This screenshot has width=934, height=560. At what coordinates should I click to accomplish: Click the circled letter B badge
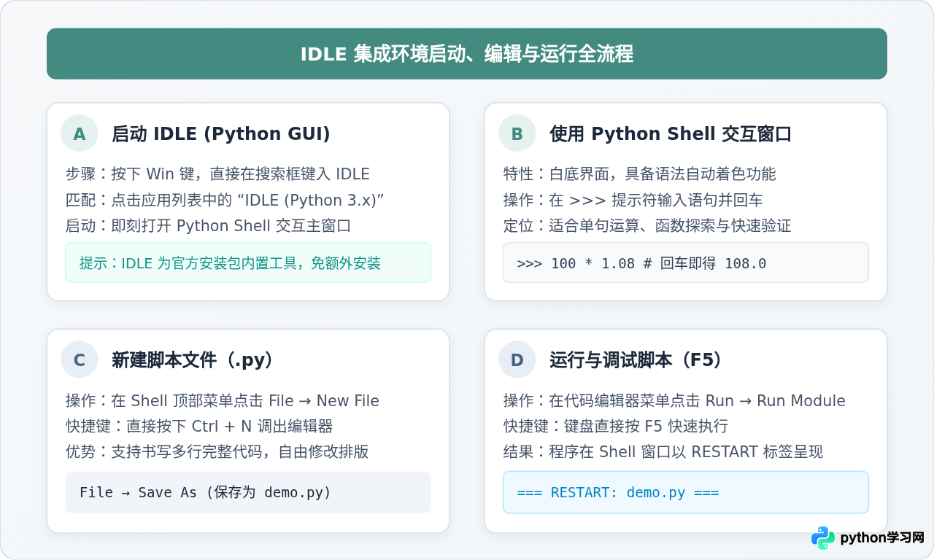click(x=517, y=134)
